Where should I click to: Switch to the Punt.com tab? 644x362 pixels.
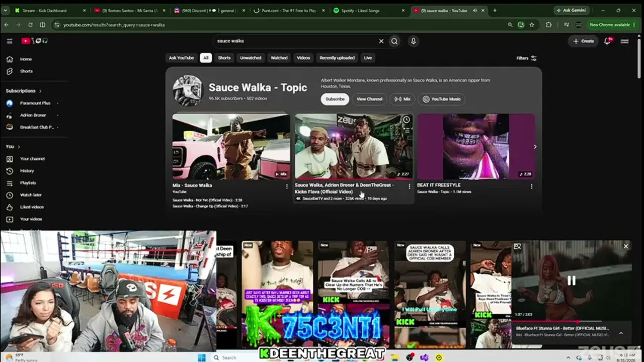tap(289, 11)
